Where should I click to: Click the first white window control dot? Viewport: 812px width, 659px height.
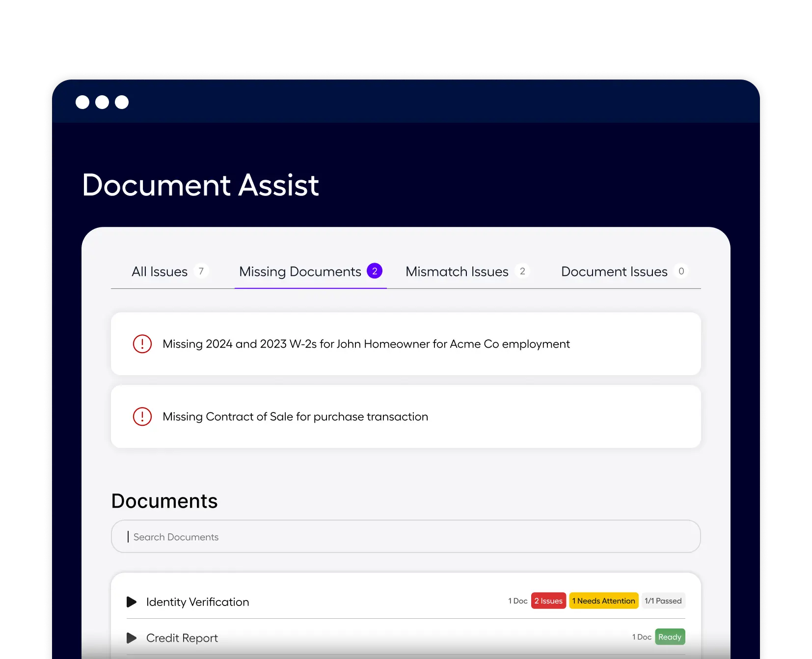tap(82, 102)
